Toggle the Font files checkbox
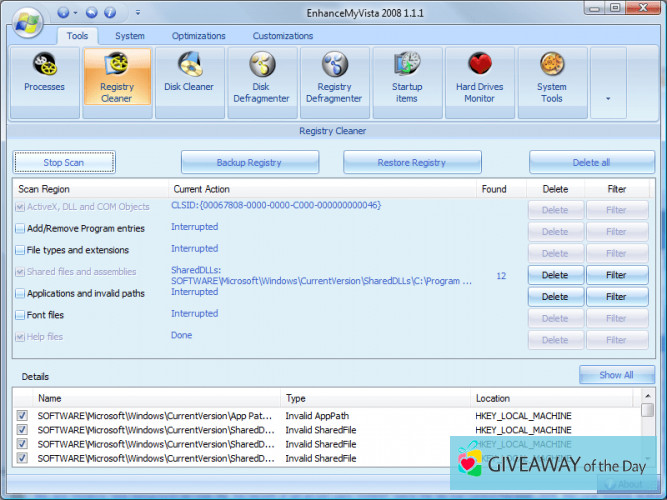 pos(20,315)
